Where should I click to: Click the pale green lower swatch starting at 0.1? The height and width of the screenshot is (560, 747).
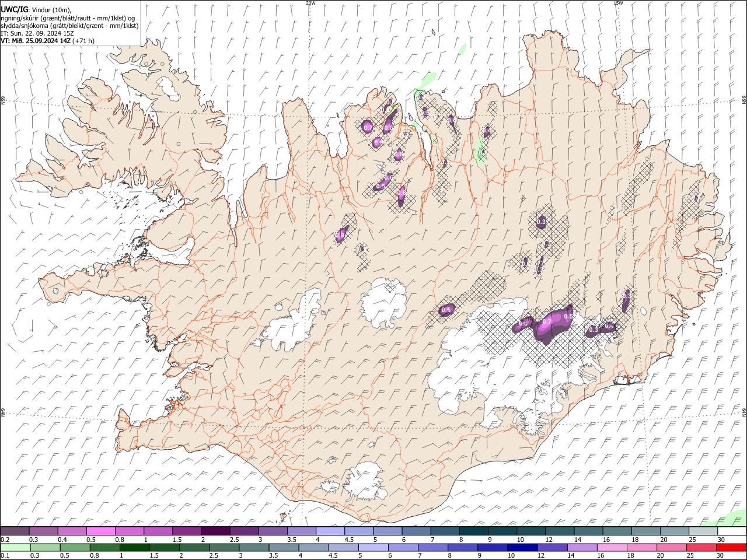point(15,547)
